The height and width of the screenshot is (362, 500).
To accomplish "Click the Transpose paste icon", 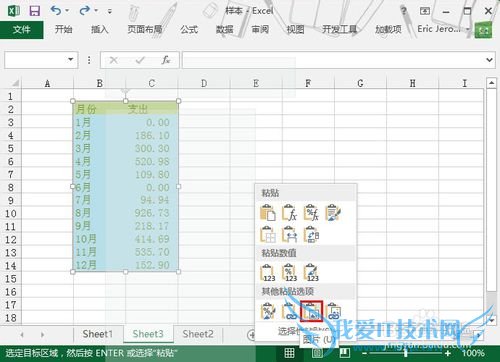I will tap(311, 234).
